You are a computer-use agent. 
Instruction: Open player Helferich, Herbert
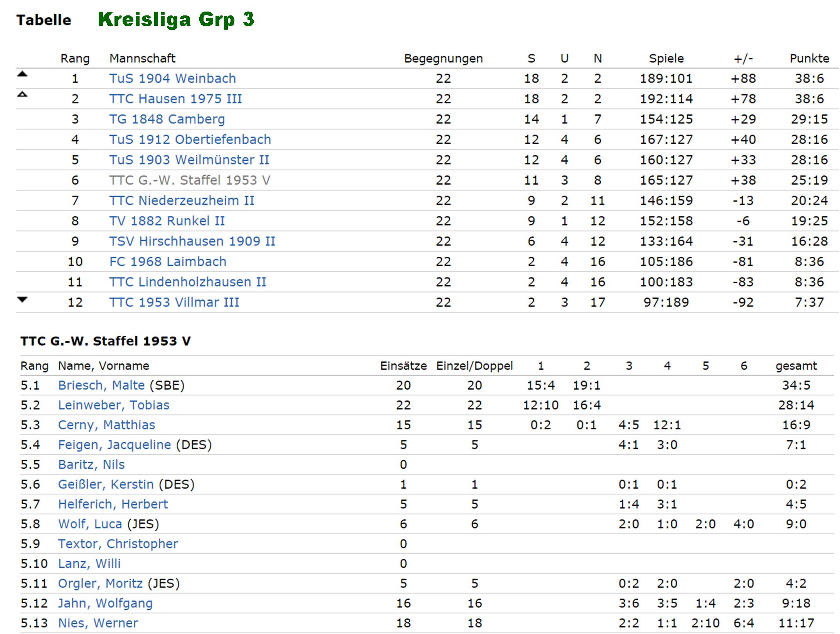pos(113,505)
